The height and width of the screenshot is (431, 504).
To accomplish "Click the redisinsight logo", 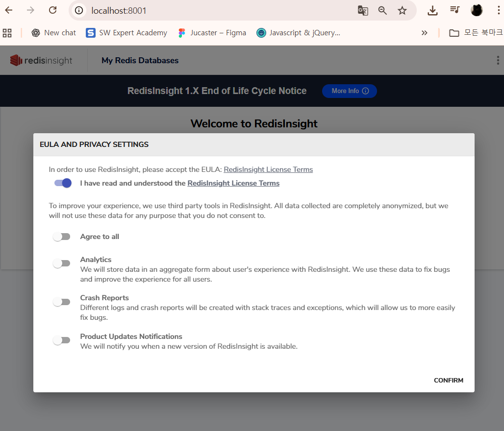I will click(41, 60).
